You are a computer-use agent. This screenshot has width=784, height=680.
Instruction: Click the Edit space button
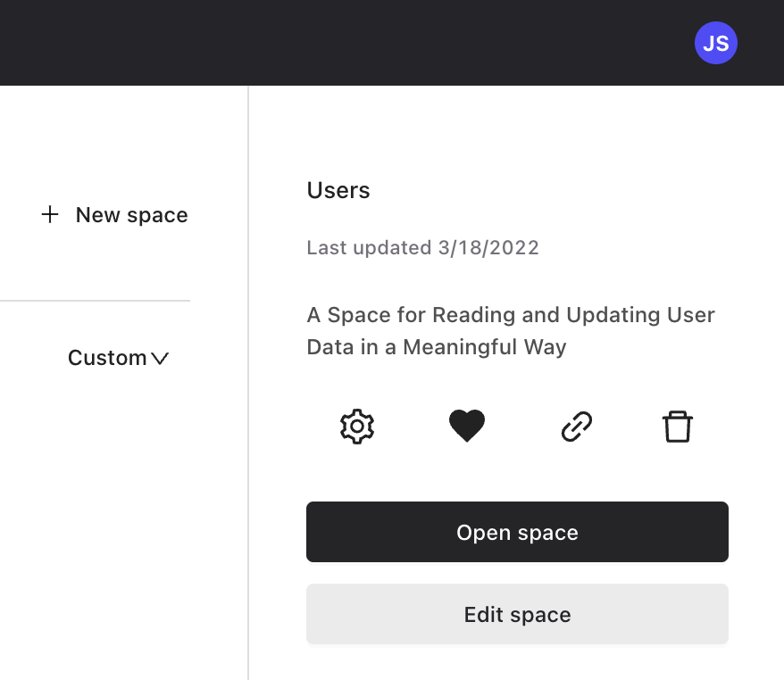[517, 614]
